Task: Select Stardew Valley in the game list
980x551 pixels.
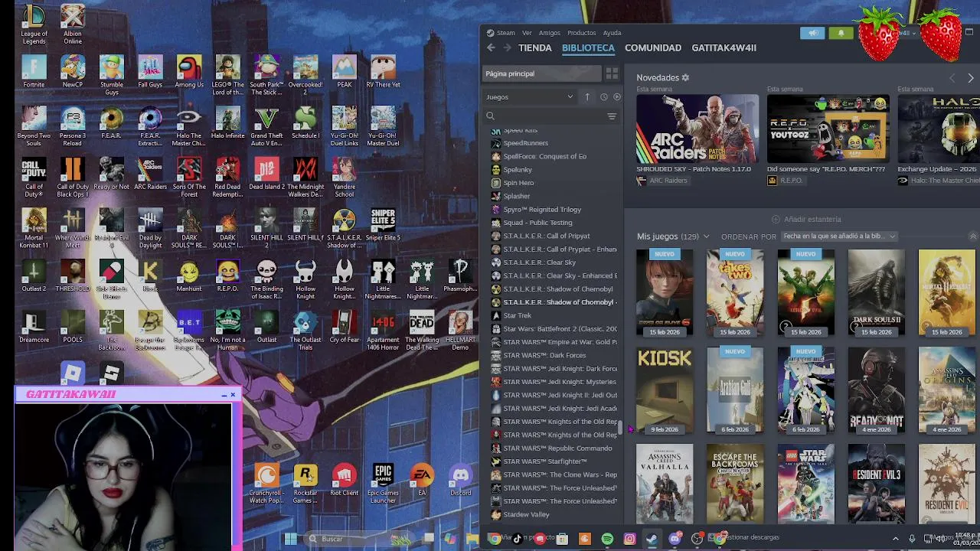Action: point(526,514)
